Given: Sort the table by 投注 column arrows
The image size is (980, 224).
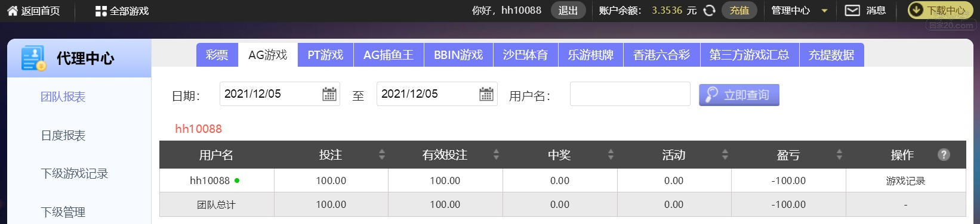Looking at the screenshot, I should pos(382,155).
